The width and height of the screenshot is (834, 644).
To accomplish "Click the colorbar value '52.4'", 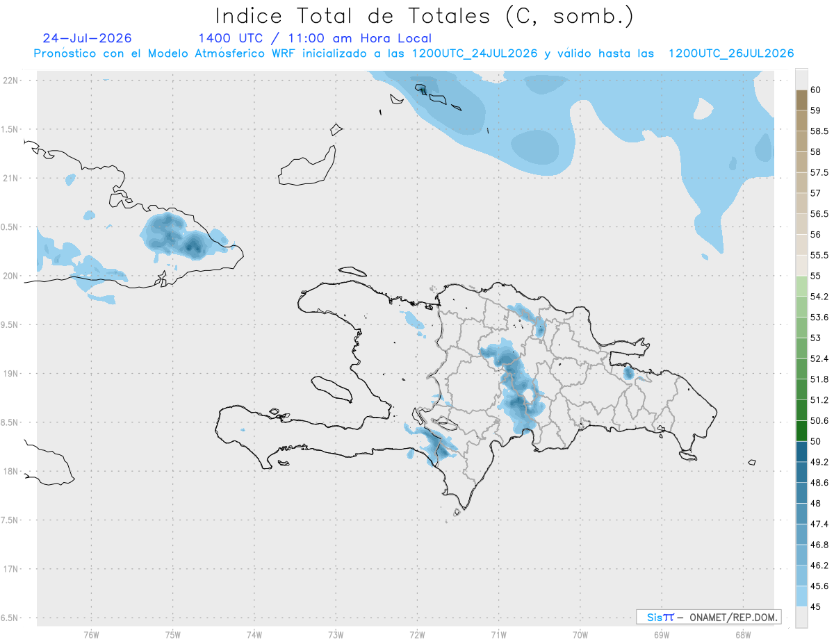I will point(819,358).
